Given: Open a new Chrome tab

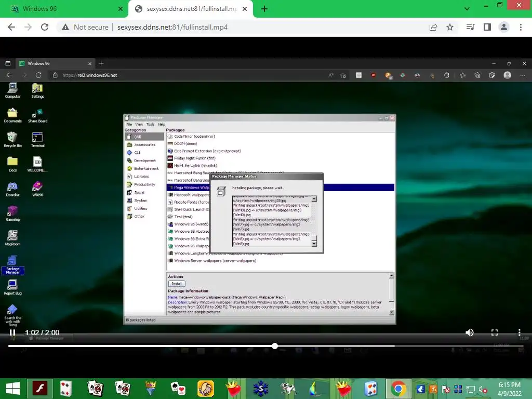Looking at the screenshot, I should click(264, 9).
